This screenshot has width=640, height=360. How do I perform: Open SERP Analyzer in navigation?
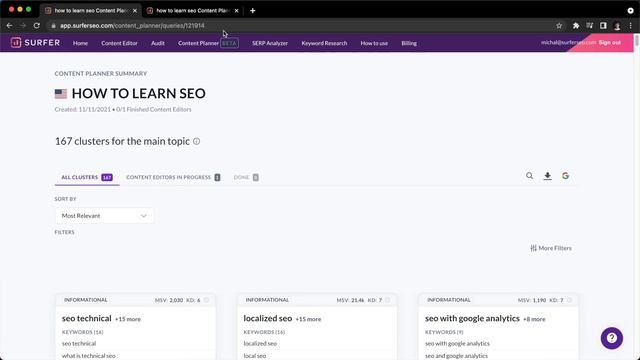270,43
